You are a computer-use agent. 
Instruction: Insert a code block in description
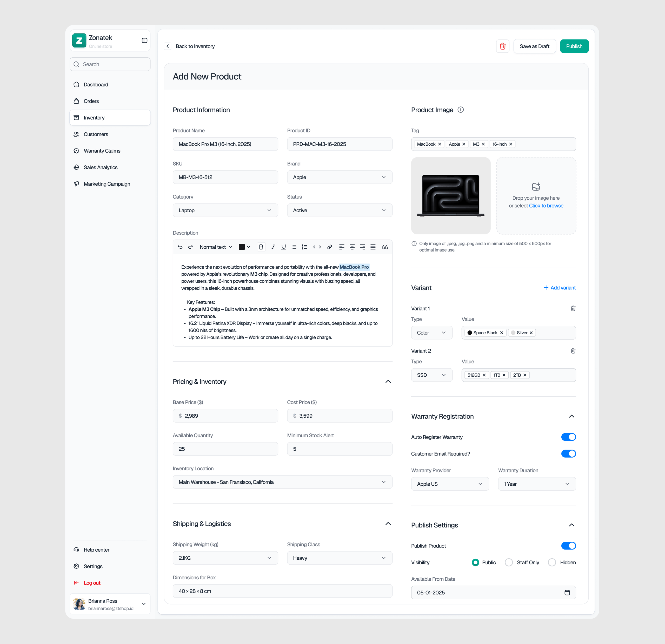pyautogui.click(x=317, y=247)
